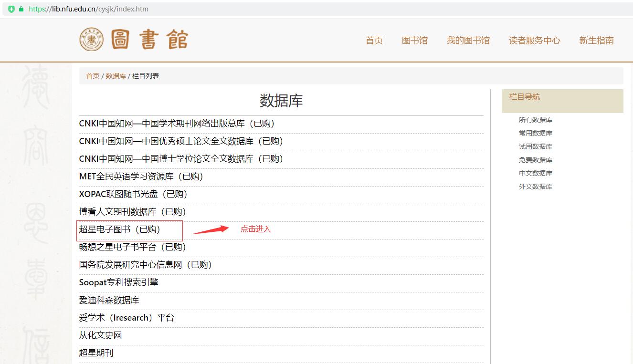The width and height of the screenshot is (633, 364).
Task: Select 常用数据库 in sidebar navigation
Action: pos(536,133)
